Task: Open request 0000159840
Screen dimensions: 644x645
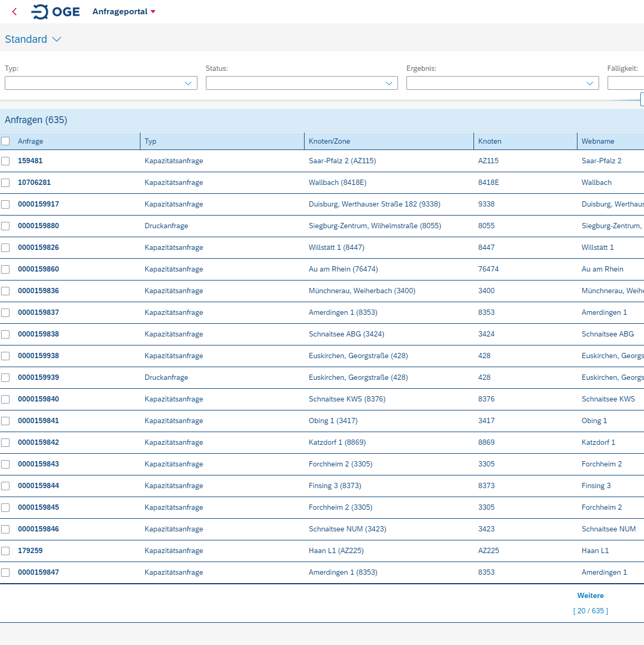Action: coord(39,399)
